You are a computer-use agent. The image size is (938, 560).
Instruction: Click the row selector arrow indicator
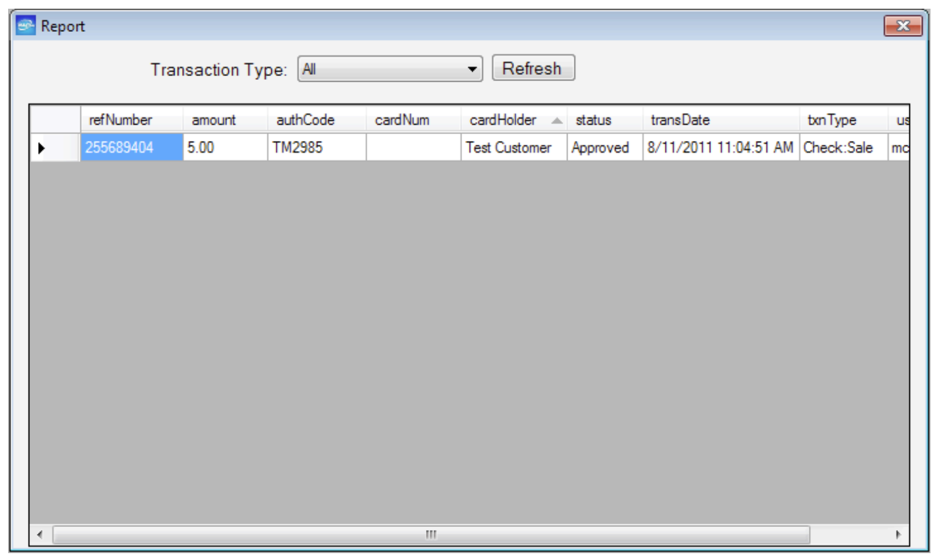click(42, 148)
